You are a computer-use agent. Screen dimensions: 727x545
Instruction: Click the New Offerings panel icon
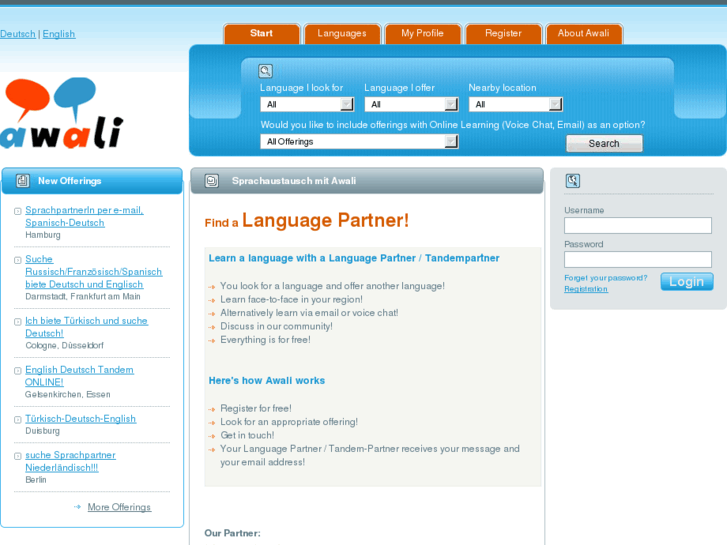(23, 180)
